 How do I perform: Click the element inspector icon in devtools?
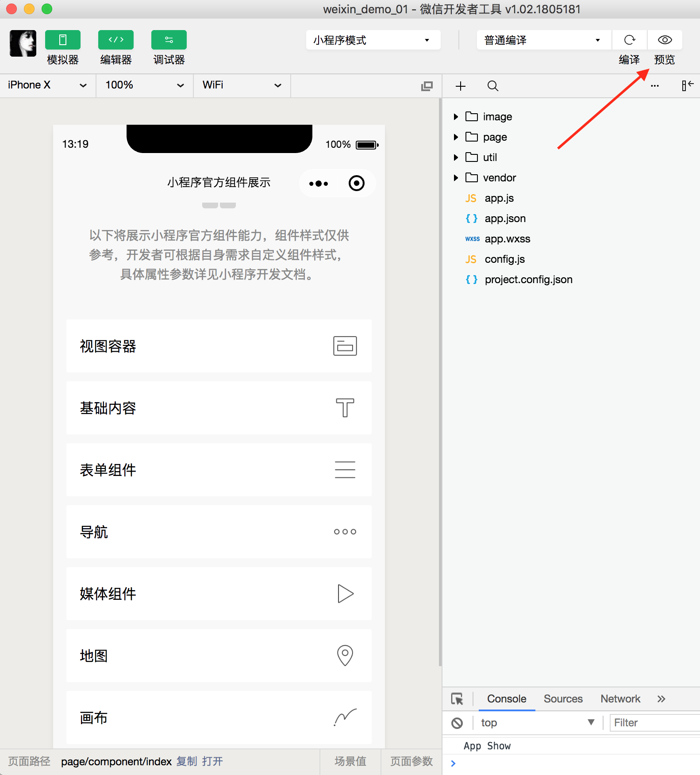(457, 699)
